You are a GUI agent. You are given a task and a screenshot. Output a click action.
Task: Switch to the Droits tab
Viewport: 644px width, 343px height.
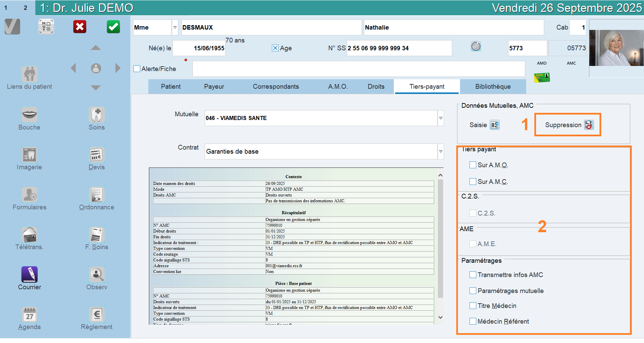376,87
